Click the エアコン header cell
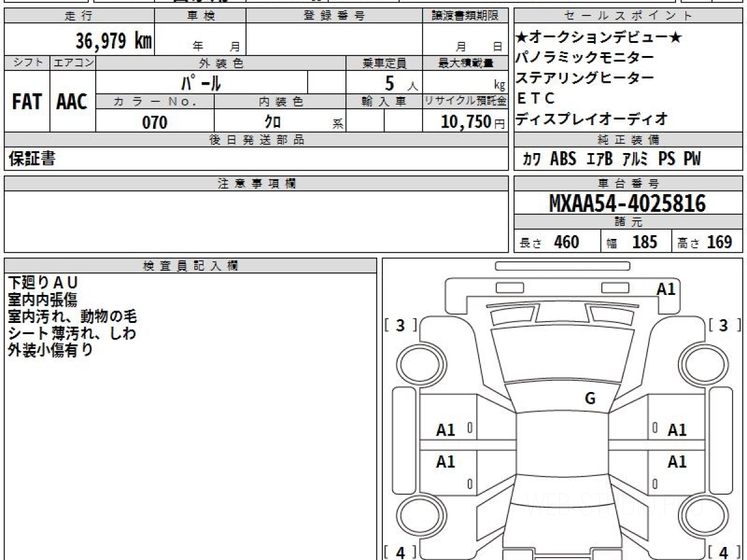 (x=73, y=63)
